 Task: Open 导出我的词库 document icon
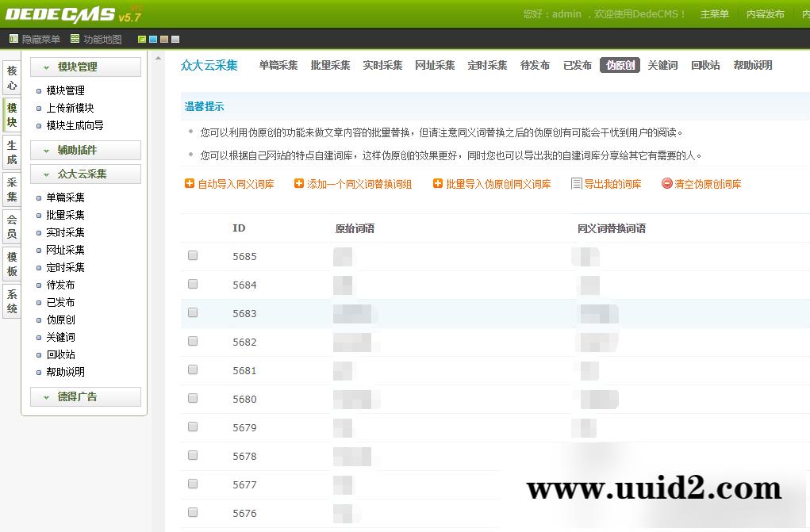coord(578,184)
